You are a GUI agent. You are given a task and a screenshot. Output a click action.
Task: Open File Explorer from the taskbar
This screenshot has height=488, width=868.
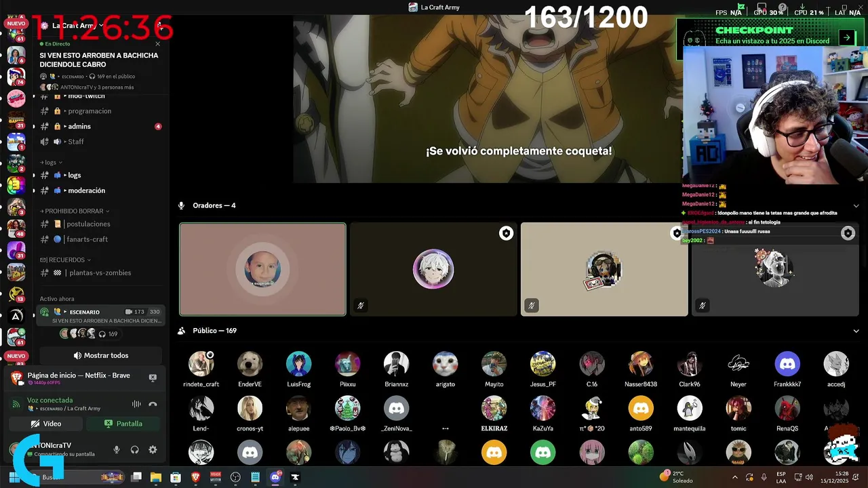click(x=155, y=477)
